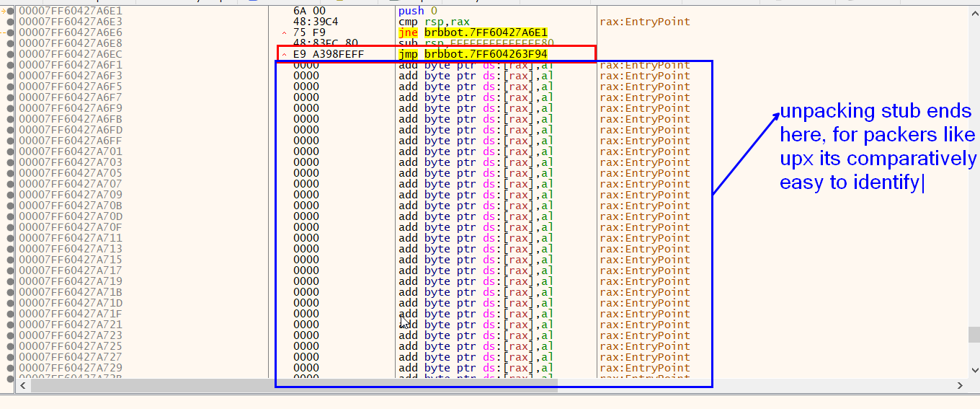The image size is (980, 409).
Task: Click the instruction pointer arrow at 00007FF60427A6E1
Action: pos(4,11)
